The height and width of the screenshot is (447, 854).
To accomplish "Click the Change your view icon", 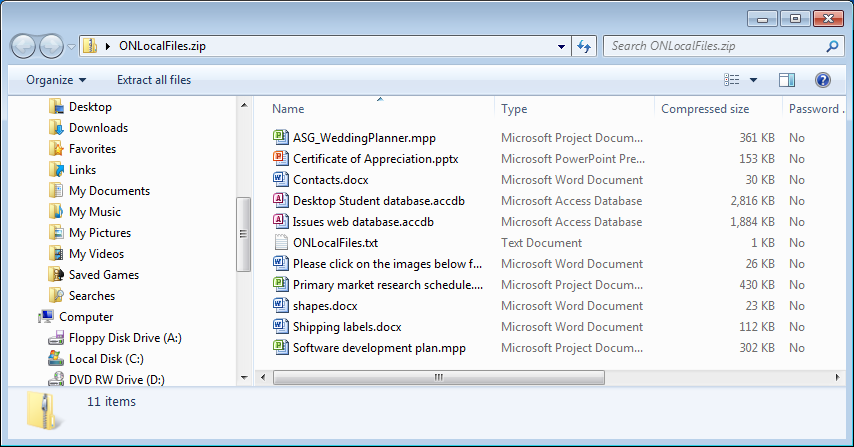I will click(x=731, y=80).
